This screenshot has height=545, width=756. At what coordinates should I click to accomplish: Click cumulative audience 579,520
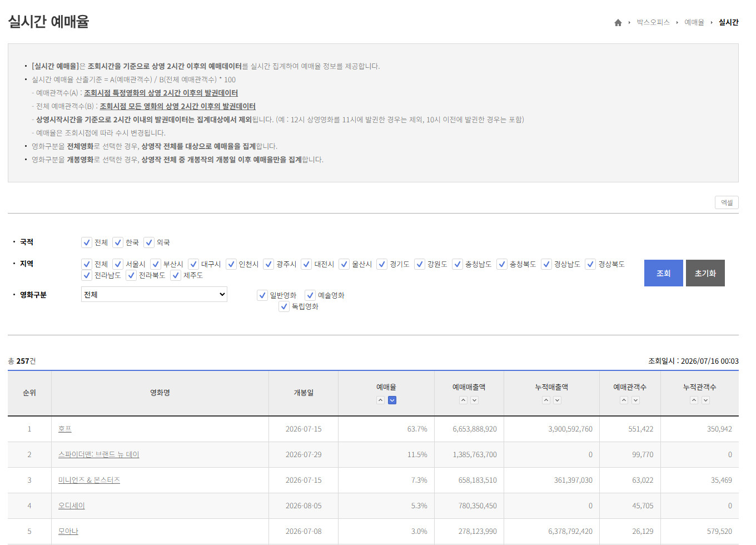719,532
